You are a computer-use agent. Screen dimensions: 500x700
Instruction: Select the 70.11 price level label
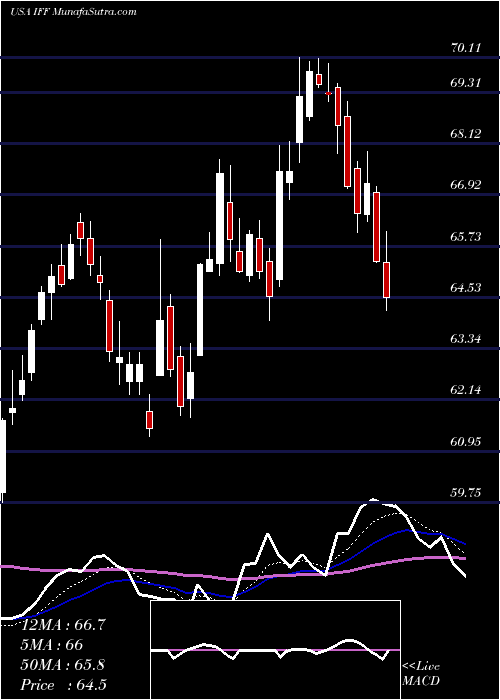465,47
